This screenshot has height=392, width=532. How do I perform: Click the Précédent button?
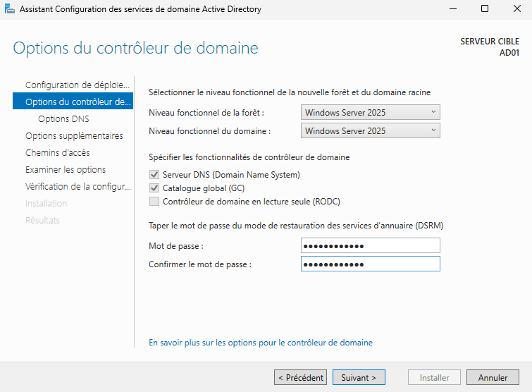tap(300, 377)
